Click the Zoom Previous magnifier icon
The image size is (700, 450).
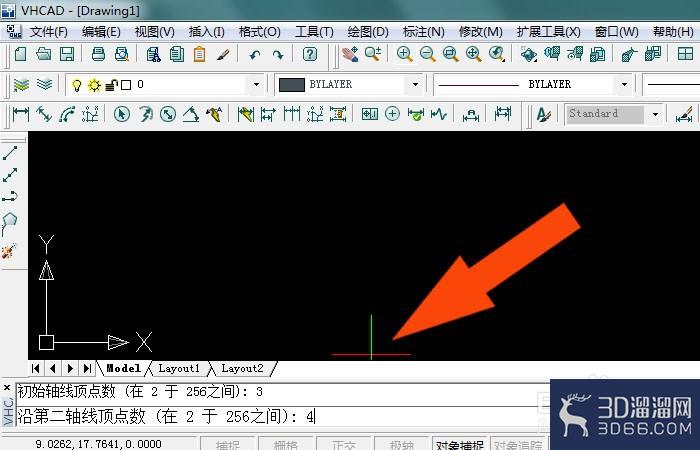tap(496, 54)
